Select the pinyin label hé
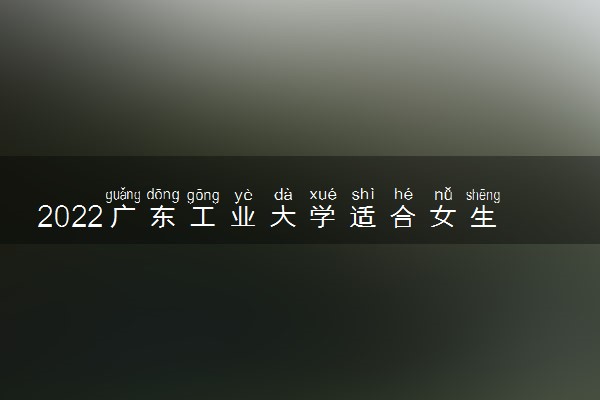The width and height of the screenshot is (600, 400). tap(403, 194)
